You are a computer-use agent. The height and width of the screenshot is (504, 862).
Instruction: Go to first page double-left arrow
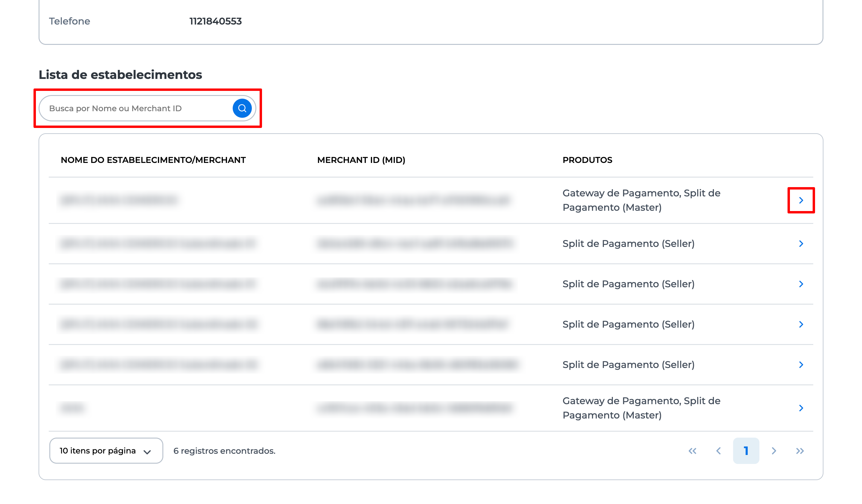[x=692, y=451]
